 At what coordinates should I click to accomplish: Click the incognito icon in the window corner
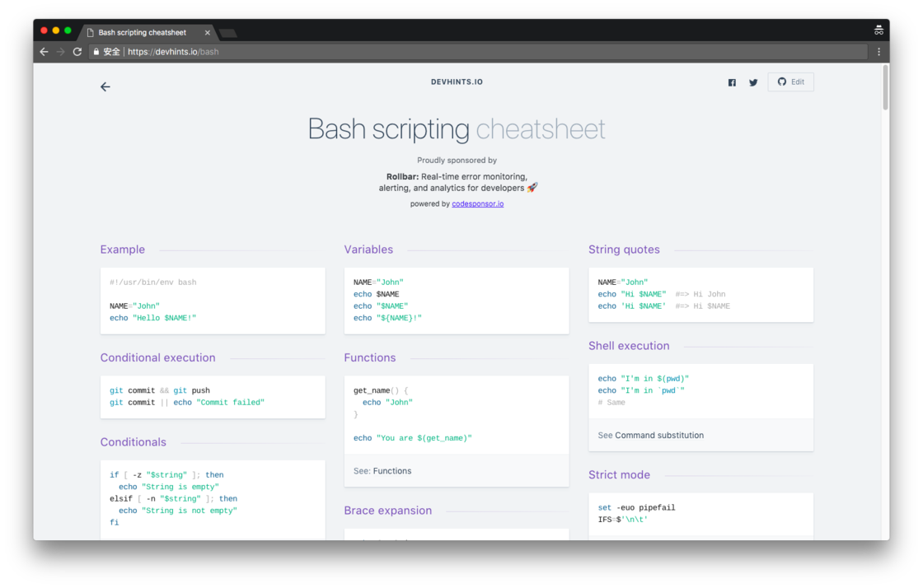[x=878, y=30]
